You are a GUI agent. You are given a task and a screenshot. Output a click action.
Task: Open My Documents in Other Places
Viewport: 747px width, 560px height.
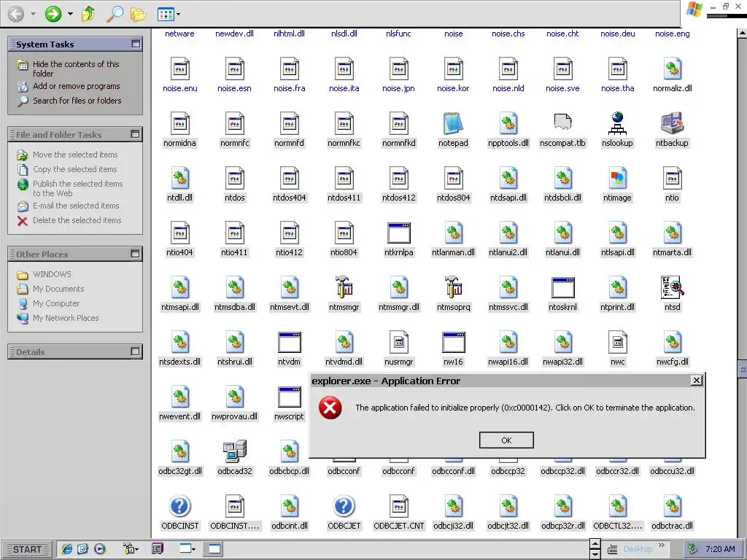[x=58, y=289]
